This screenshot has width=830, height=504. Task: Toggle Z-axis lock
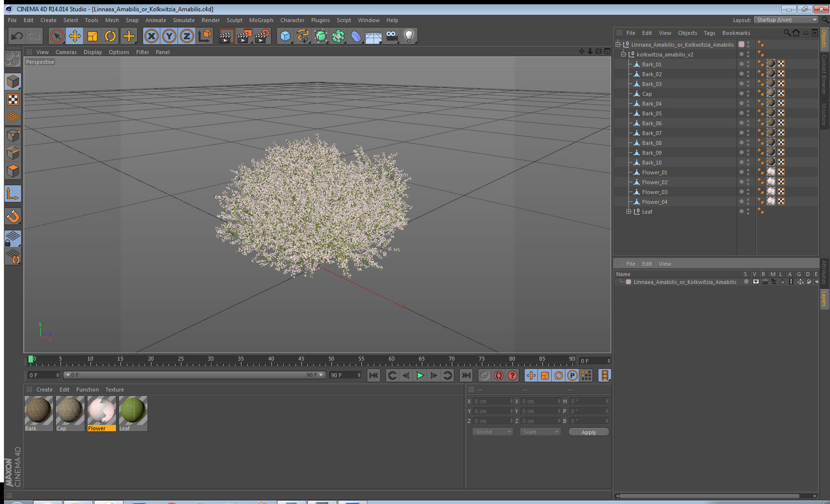(x=187, y=36)
